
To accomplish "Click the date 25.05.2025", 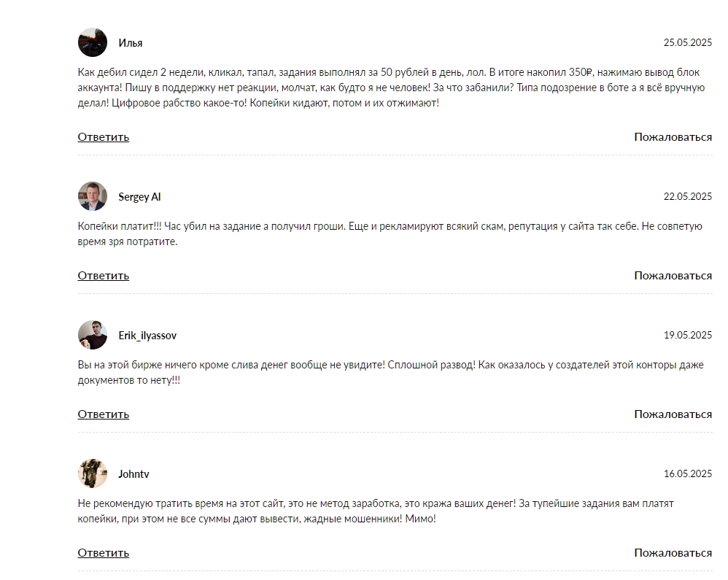I will click(x=687, y=43).
